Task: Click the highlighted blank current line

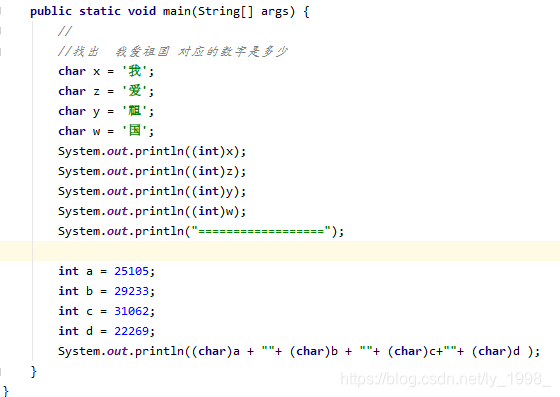Action: coord(280,251)
